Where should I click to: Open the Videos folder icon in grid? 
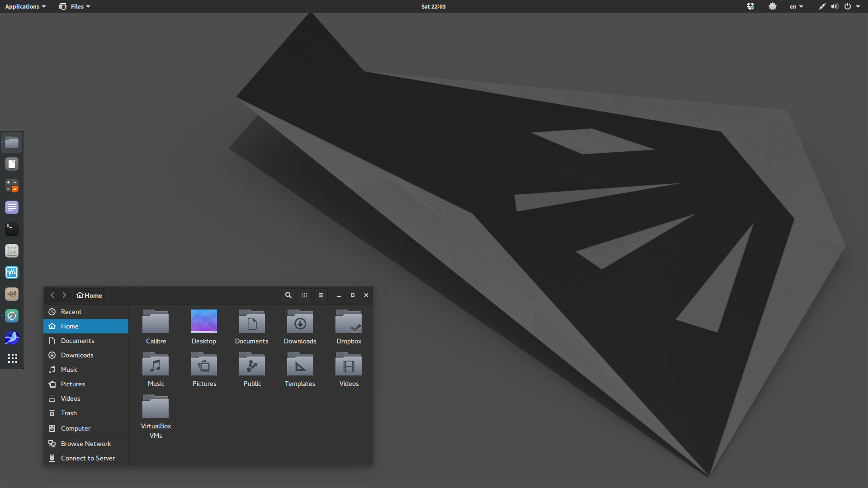click(349, 370)
